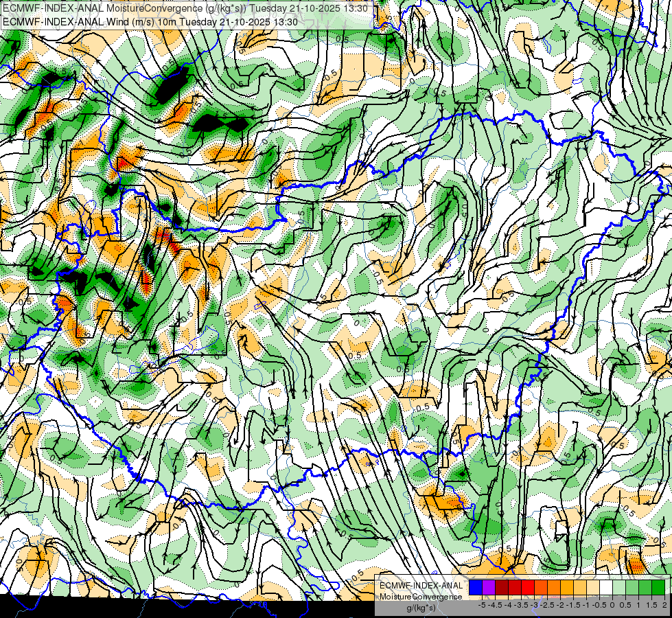Click the legend value -5
Viewport: 672px width, 618px height.
[482, 605]
